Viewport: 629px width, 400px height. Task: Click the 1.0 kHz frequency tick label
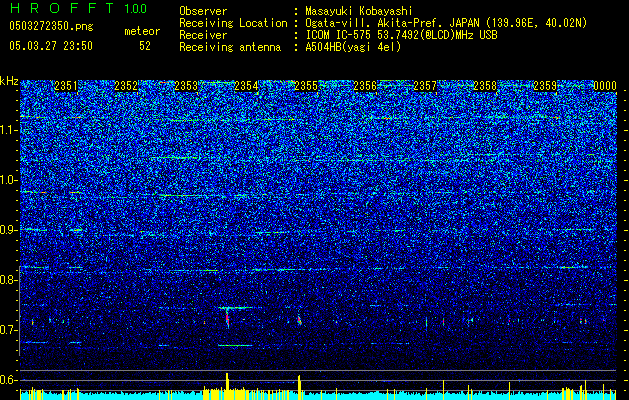[8, 180]
